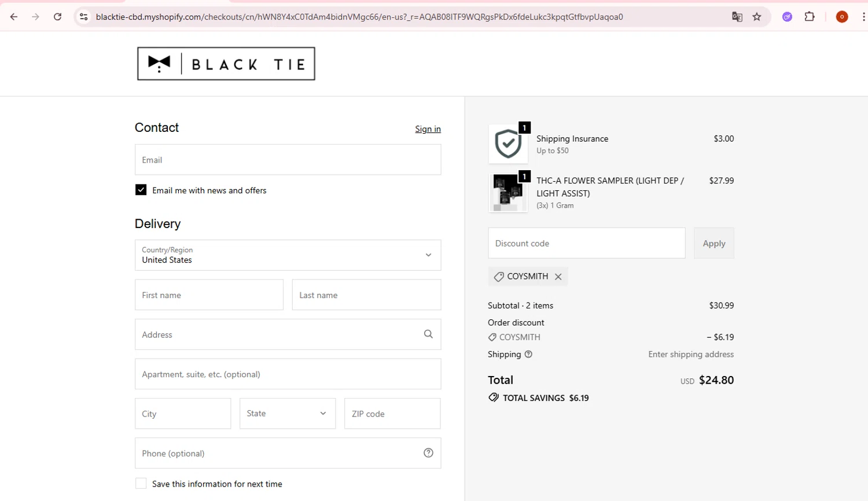Screen dimensions: 868x501
Task: Open the Chrome profile avatar
Action: 842,17
